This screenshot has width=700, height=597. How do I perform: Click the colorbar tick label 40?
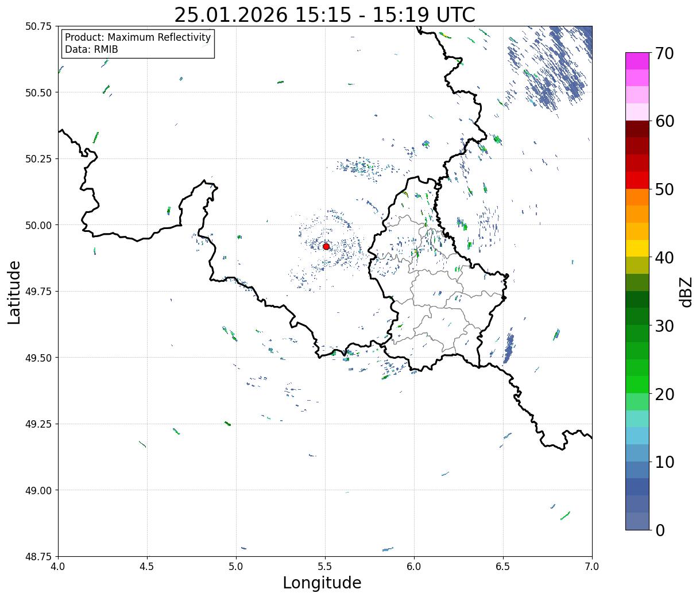click(x=664, y=258)
